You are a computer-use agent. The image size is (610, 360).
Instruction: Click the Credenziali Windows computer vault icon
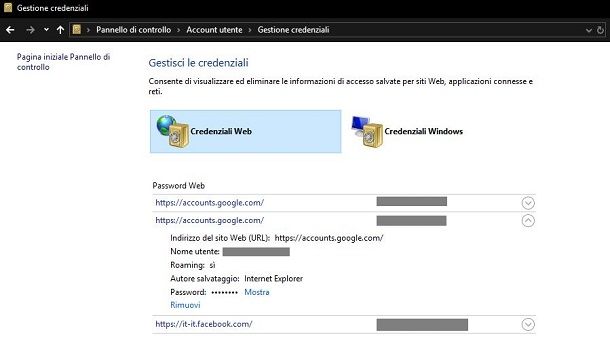367,132
